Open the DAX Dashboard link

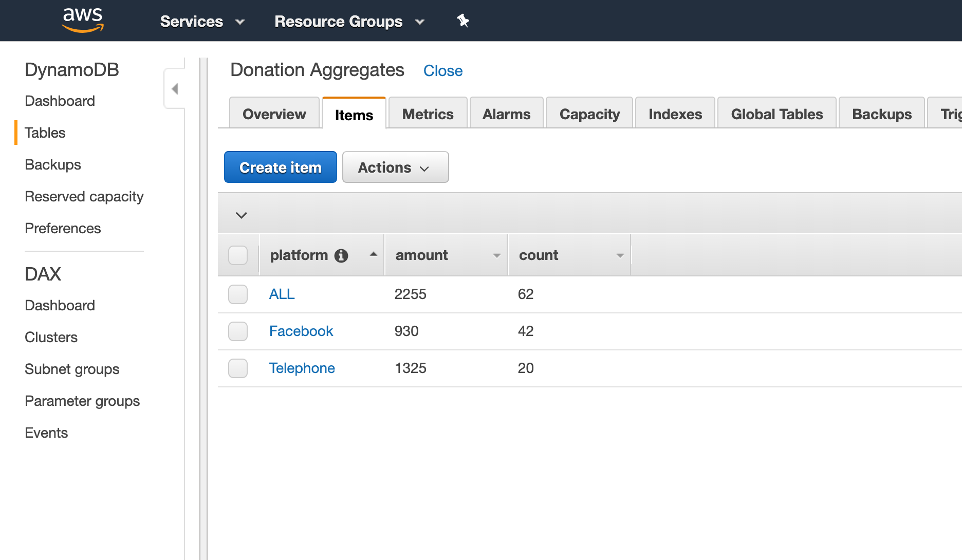pyautogui.click(x=60, y=305)
